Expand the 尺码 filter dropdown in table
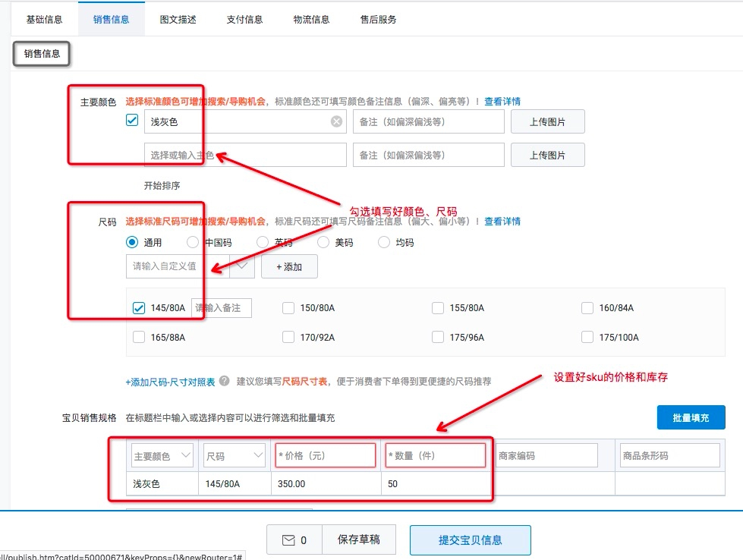The image size is (743, 560). pos(258,455)
